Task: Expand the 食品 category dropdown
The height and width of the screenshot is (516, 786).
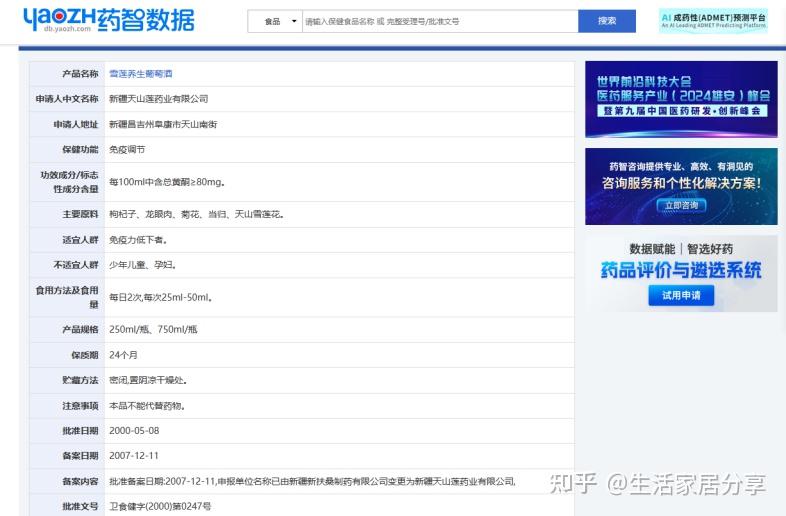Action: (x=275, y=22)
